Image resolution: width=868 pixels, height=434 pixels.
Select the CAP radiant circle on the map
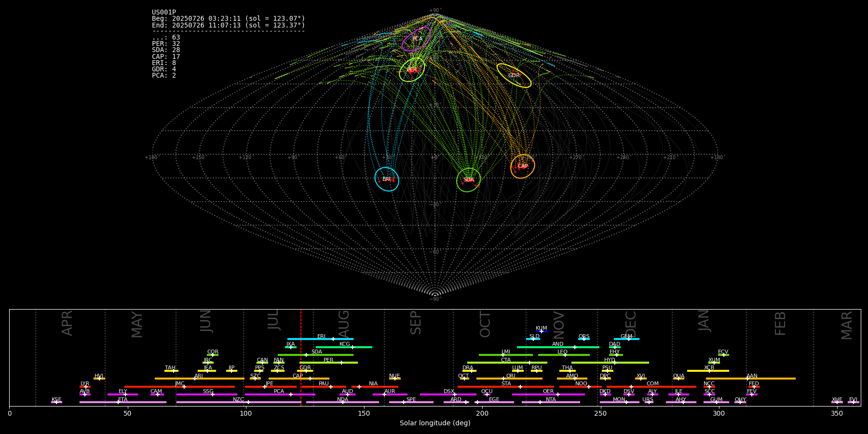pyautogui.click(x=523, y=166)
